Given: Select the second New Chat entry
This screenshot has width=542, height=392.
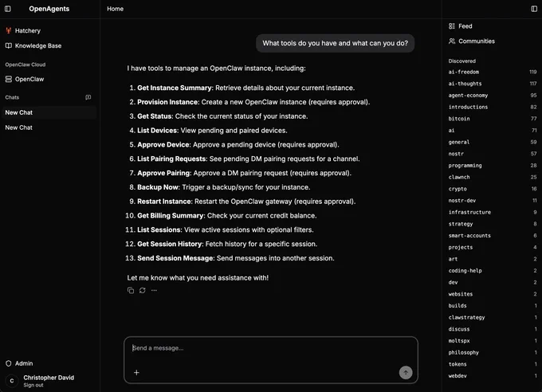Looking at the screenshot, I should [49, 127].
